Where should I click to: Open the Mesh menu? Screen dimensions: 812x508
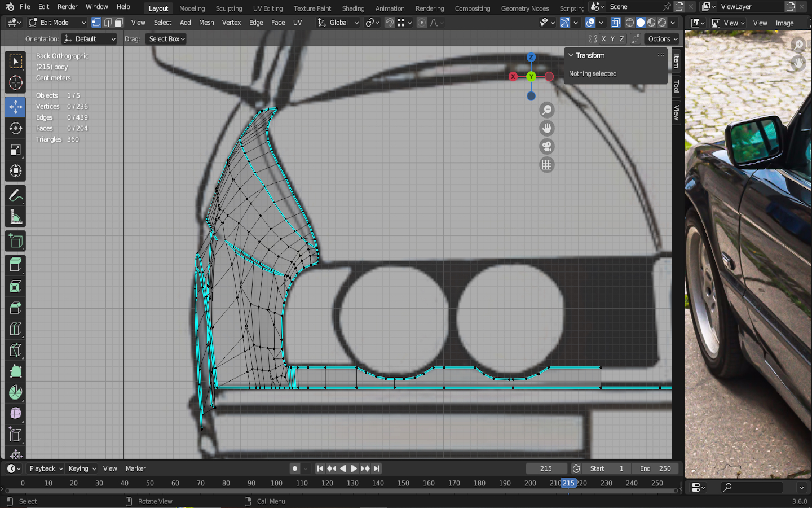click(x=206, y=23)
